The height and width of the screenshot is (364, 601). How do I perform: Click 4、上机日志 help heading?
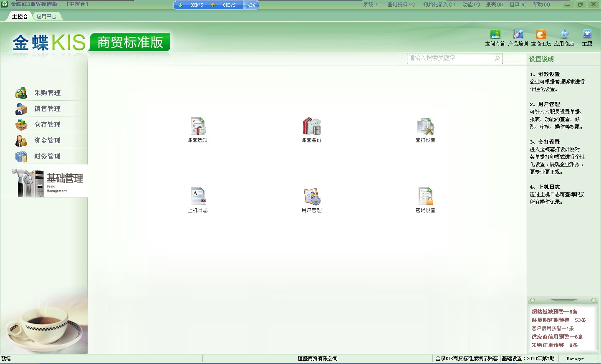pos(545,187)
